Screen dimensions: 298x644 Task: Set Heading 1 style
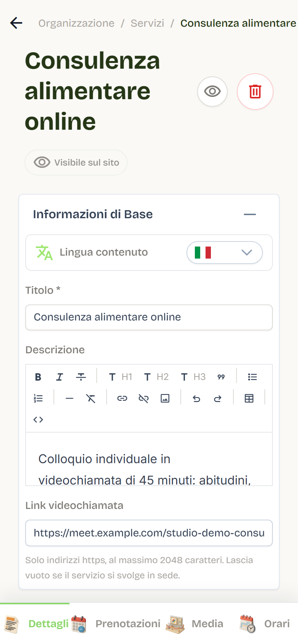point(120,377)
